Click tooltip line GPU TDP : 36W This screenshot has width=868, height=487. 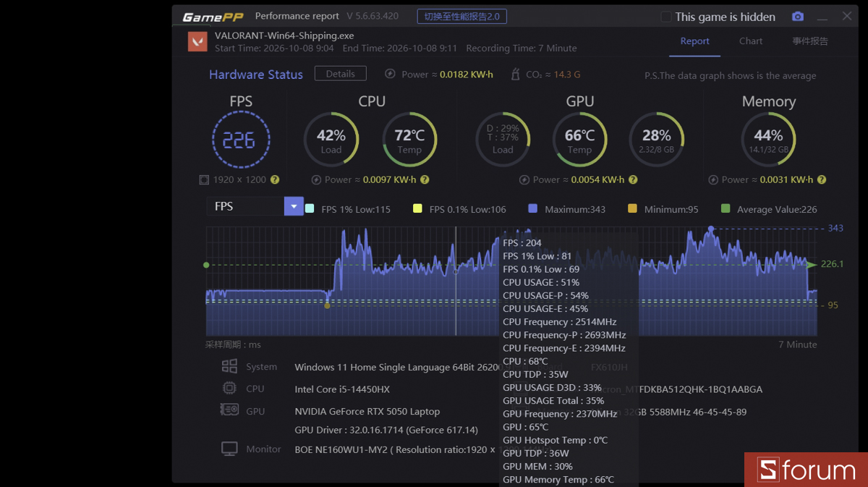coord(536,453)
